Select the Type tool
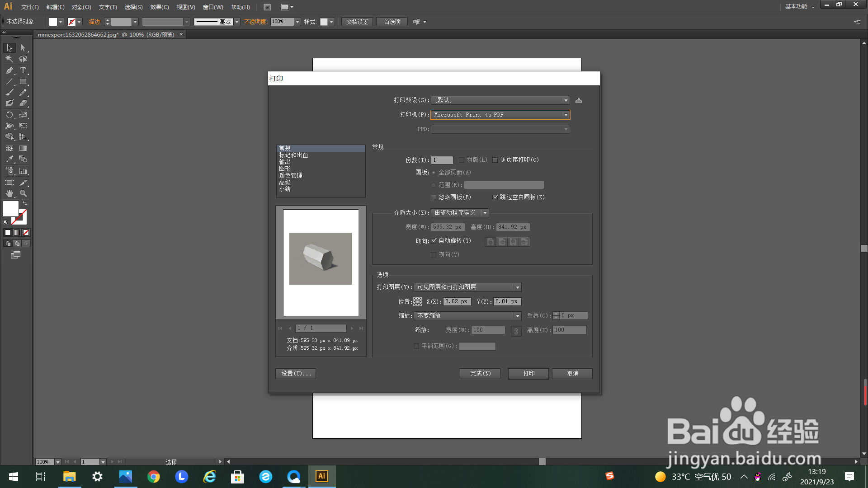 [23, 70]
